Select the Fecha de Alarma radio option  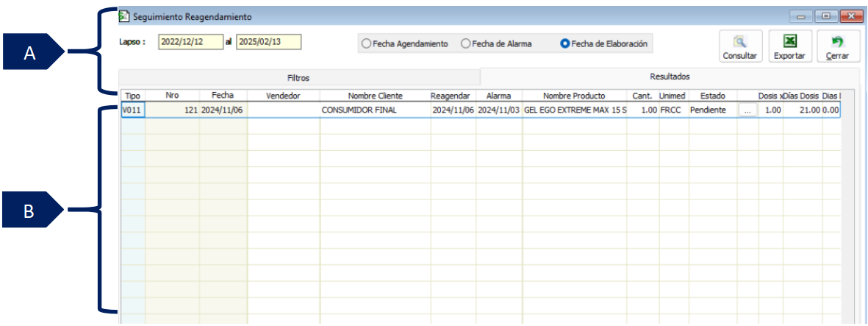point(497,43)
